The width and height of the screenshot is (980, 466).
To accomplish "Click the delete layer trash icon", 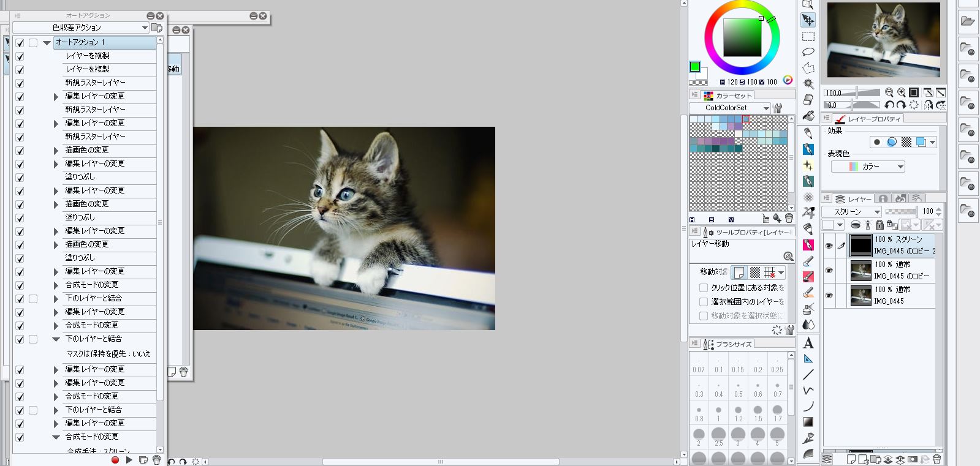I will click(x=936, y=459).
